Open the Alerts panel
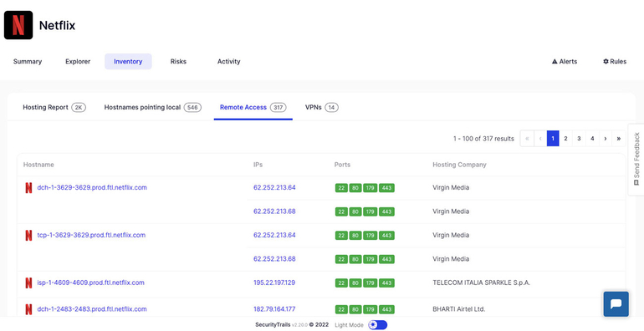This screenshot has height=331, width=644. pyautogui.click(x=565, y=62)
